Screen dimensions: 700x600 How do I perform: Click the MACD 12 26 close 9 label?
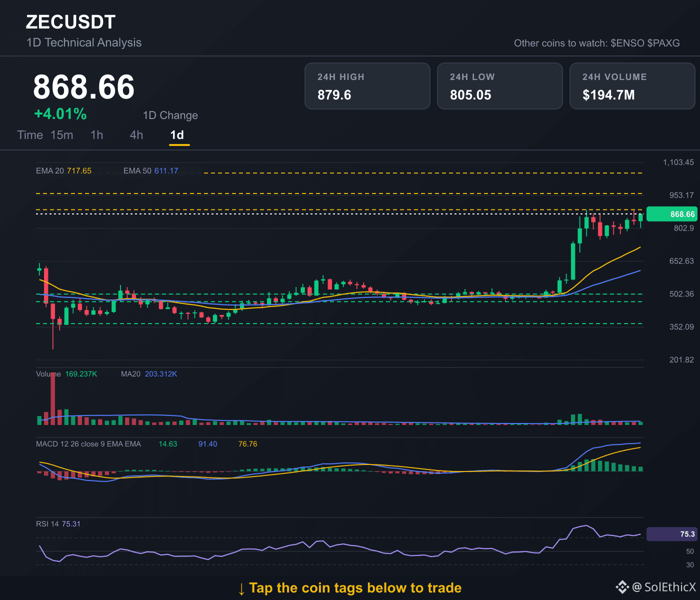pos(88,444)
